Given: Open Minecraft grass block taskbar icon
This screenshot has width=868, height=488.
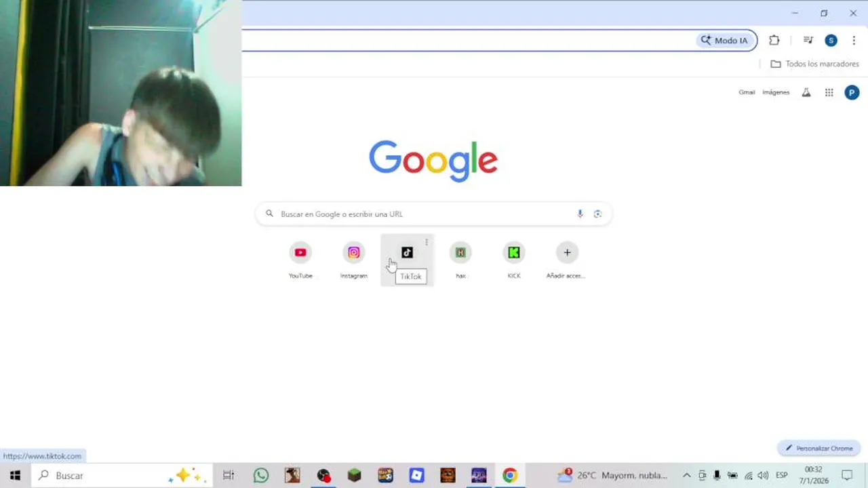Looking at the screenshot, I should coord(354,475).
